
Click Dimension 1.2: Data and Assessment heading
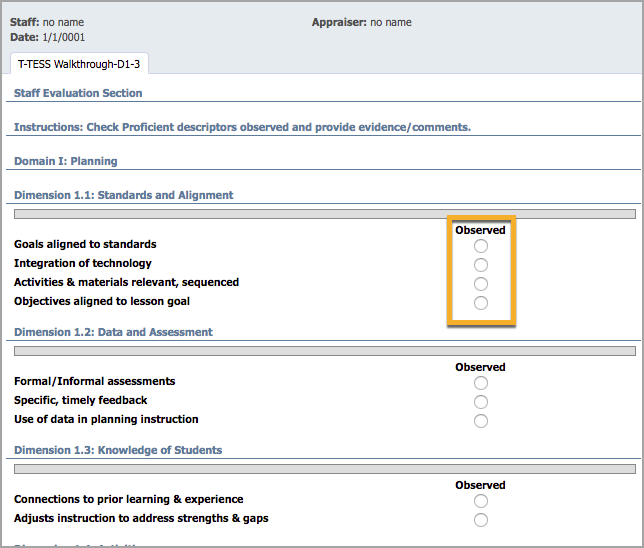coord(113,332)
